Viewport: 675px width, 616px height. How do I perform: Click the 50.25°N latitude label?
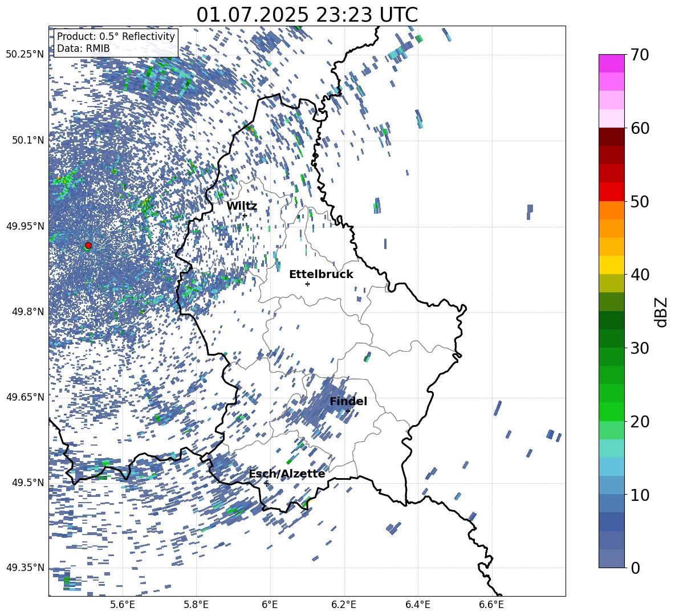point(25,55)
